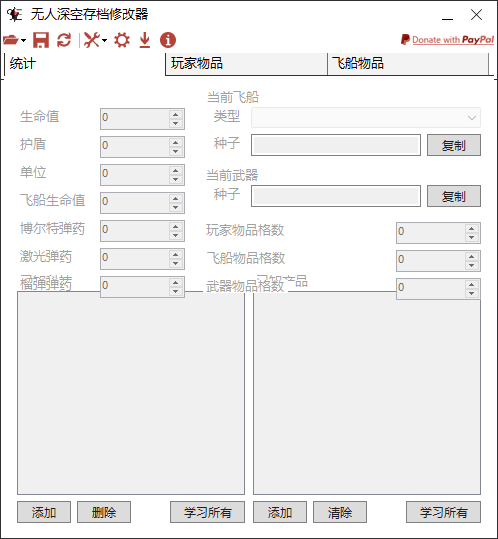Open the 类型 ship type dropdown
This screenshot has height=539, width=498.
366,118
